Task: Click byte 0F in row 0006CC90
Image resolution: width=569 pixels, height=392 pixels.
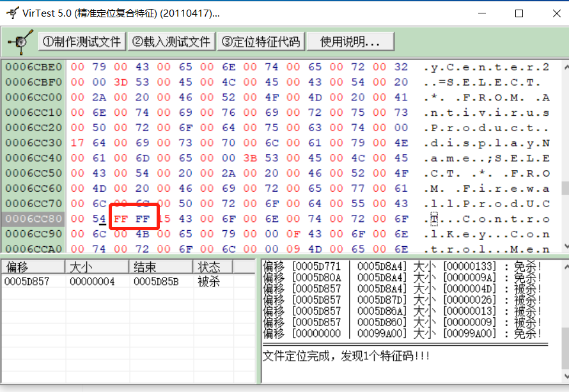Action: pos(293,234)
